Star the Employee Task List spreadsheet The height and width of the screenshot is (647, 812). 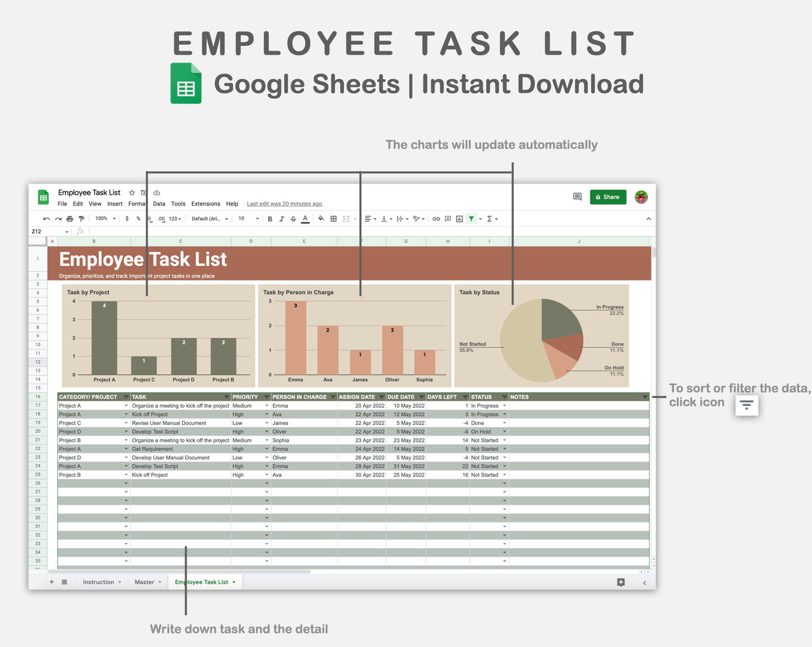[x=131, y=193]
